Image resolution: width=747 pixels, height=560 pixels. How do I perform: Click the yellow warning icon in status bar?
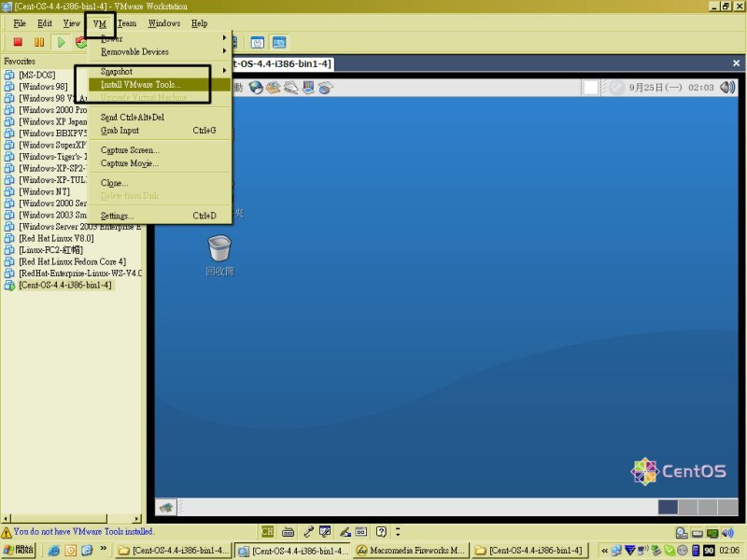pyautogui.click(x=7, y=532)
